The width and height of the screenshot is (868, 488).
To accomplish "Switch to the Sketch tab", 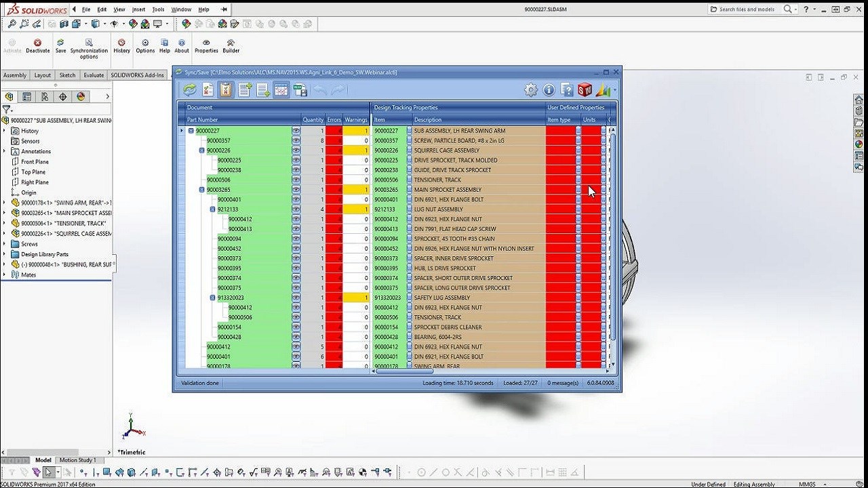I will pos(67,75).
